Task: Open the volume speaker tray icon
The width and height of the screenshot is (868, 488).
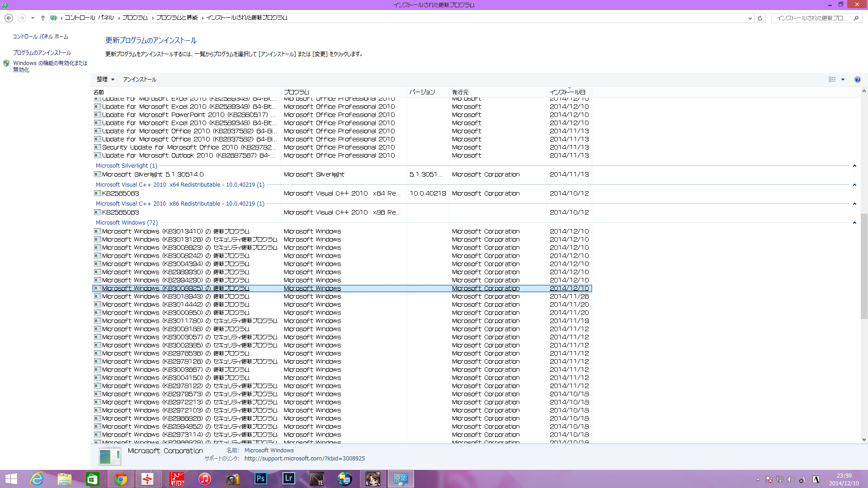Action: (791, 479)
